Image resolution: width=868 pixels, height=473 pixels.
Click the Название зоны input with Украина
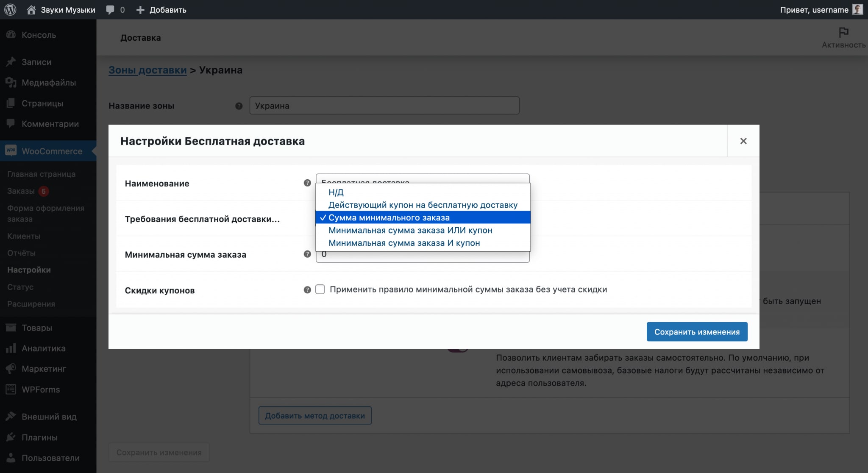pyautogui.click(x=384, y=106)
